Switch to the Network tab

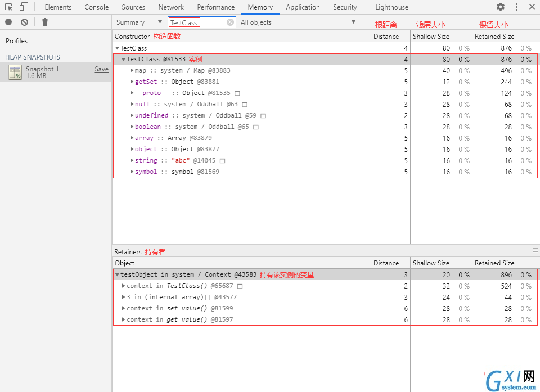(171, 7)
